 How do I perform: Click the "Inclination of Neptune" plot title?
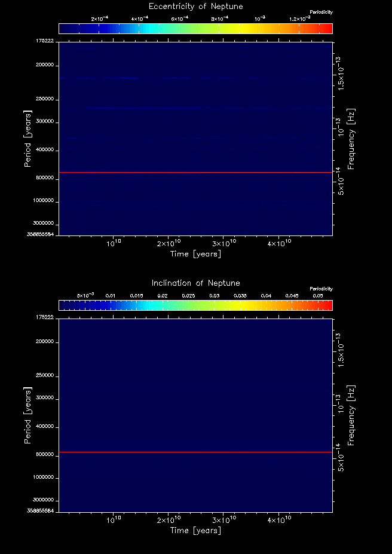pyautogui.click(x=195, y=283)
